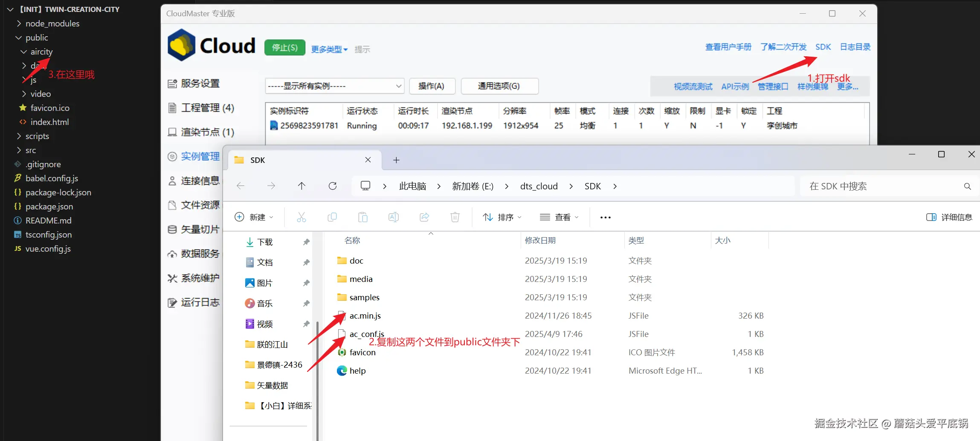
Task: Open 数据服务 in CloudMaster sidebar
Action: (x=194, y=254)
